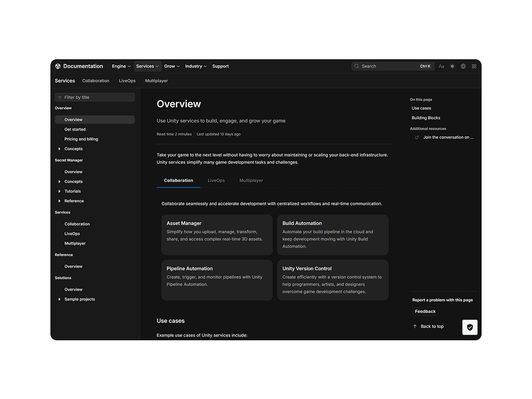
Task: Open Overview under the Solutions group
Action: 73,290
